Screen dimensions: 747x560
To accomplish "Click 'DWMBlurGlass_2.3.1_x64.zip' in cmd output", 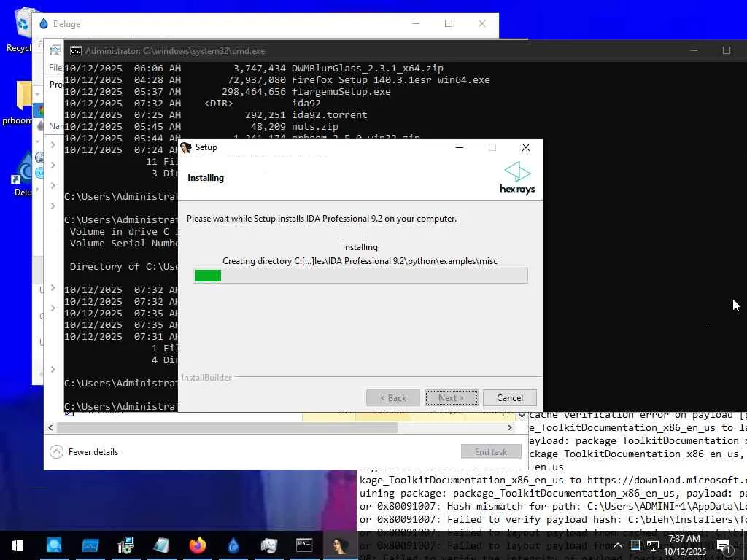I will point(368,68).
